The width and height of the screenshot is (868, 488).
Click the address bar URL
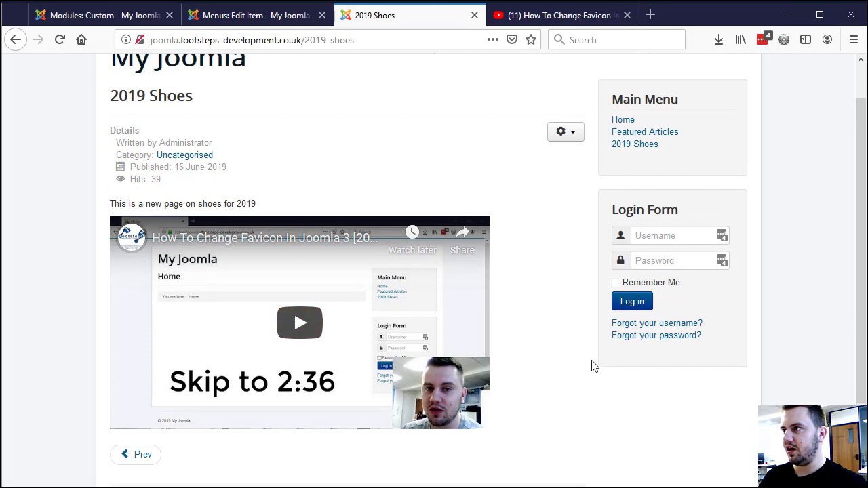click(252, 40)
